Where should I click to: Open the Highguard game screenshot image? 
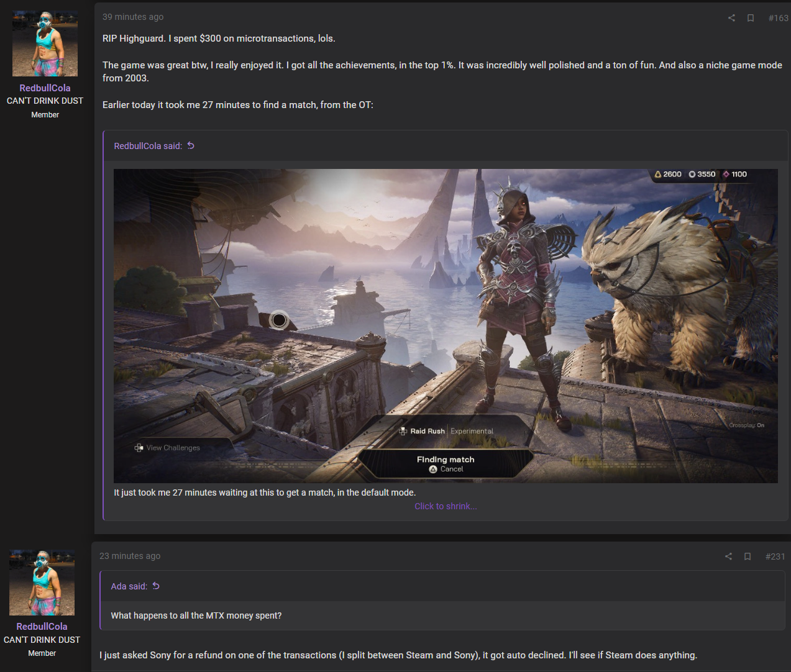click(x=446, y=326)
